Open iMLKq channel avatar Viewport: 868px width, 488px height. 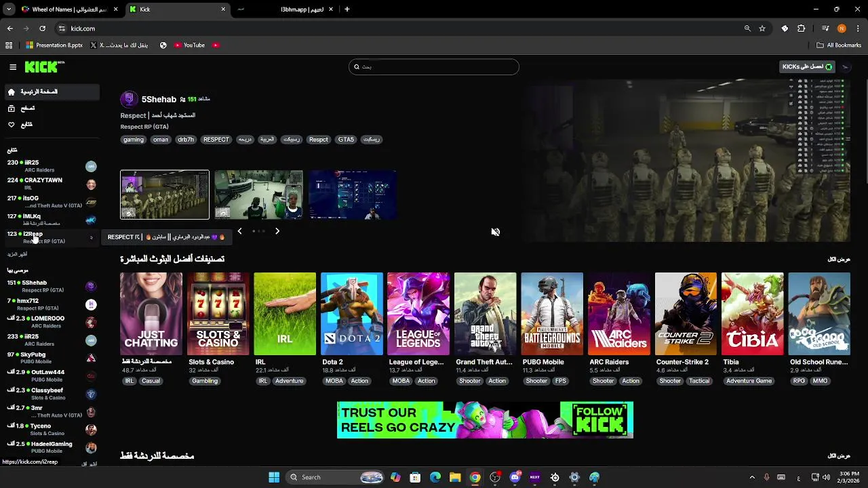91,220
